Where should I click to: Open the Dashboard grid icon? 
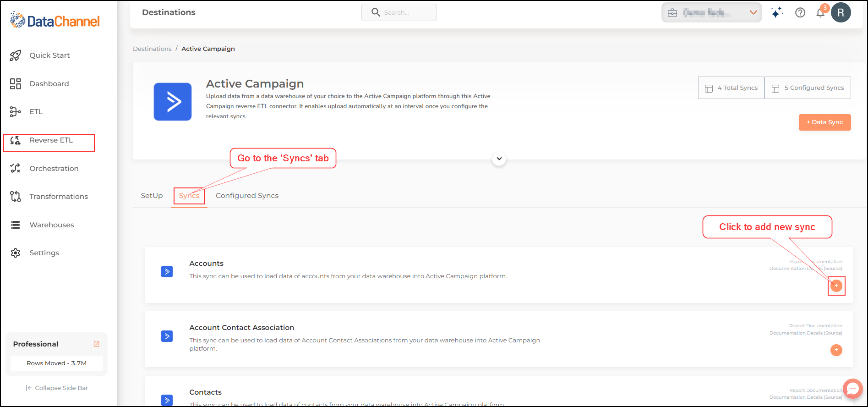click(x=16, y=83)
